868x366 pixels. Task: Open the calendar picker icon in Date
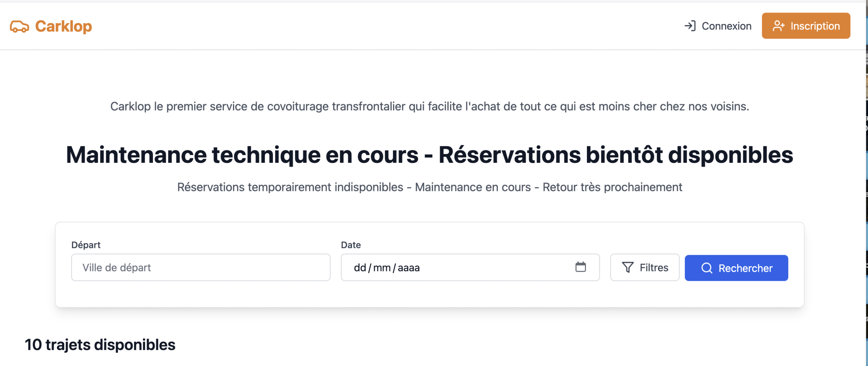(580, 267)
